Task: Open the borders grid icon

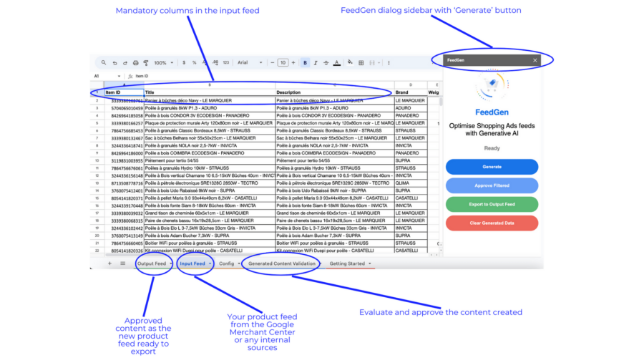Action: pyautogui.click(x=361, y=63)
